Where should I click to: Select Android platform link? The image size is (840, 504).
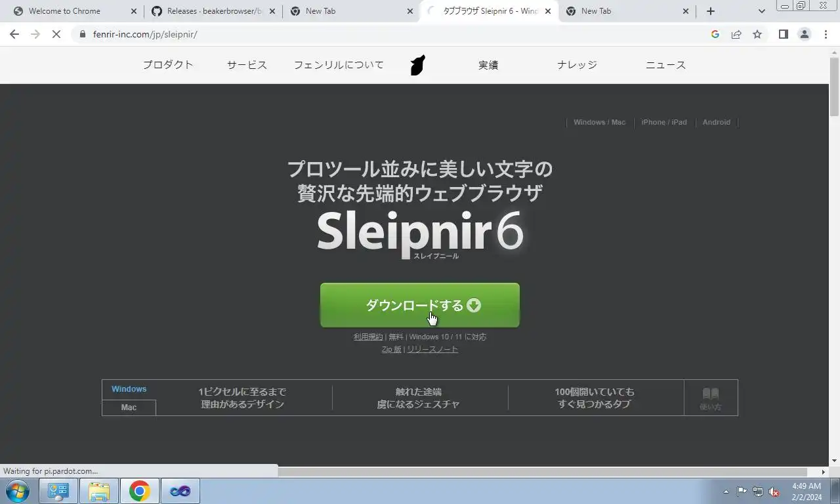click(x=716, y=122)
